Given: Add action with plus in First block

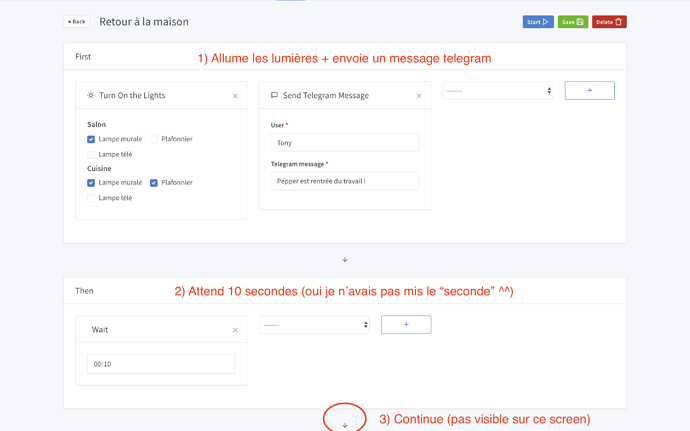Looking at the screenshot, I should pos(590,90).
